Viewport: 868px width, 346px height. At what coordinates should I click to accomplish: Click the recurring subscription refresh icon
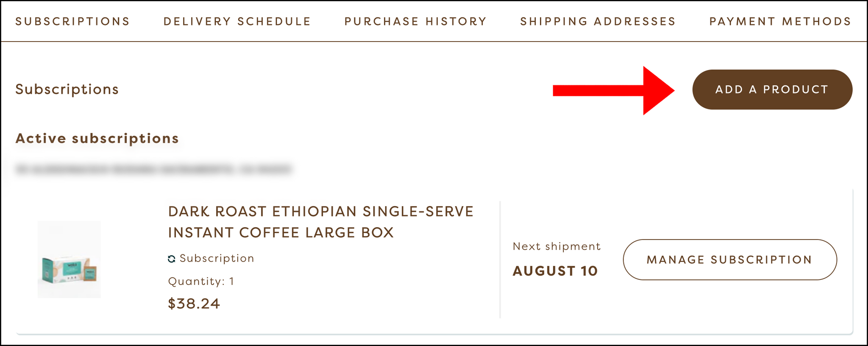click(x=172, y=259)
